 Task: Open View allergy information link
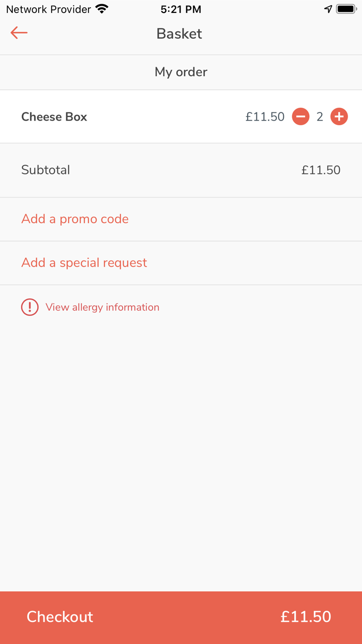coord(102,308)
